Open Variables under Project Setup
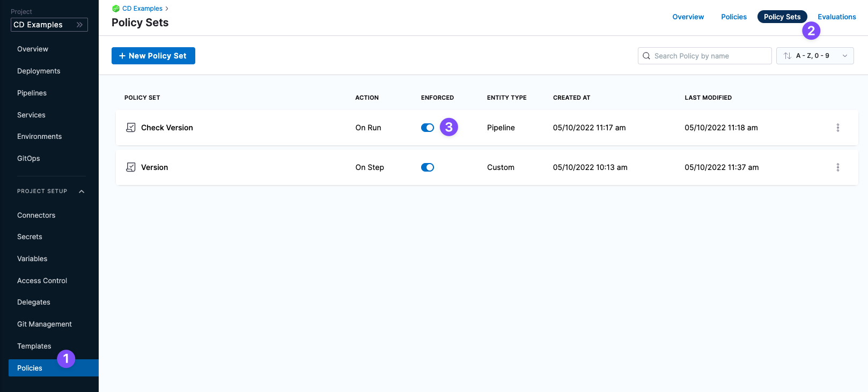 32,258
